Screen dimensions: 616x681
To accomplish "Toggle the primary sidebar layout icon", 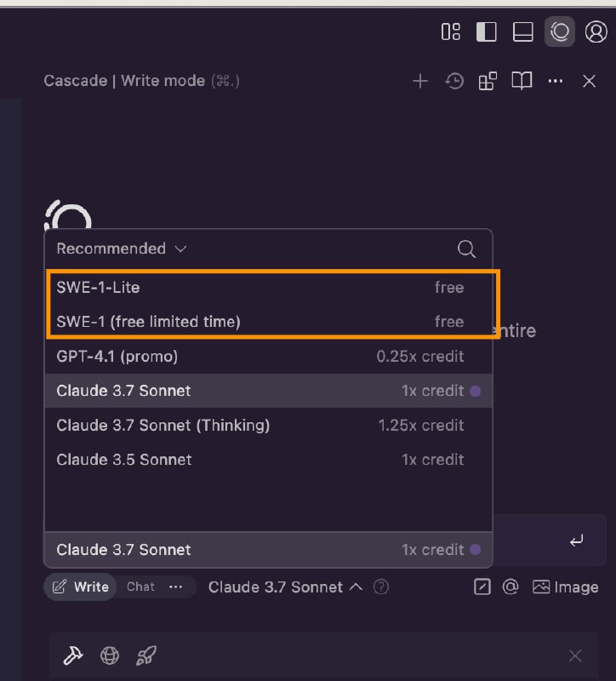I will point(486,31).
